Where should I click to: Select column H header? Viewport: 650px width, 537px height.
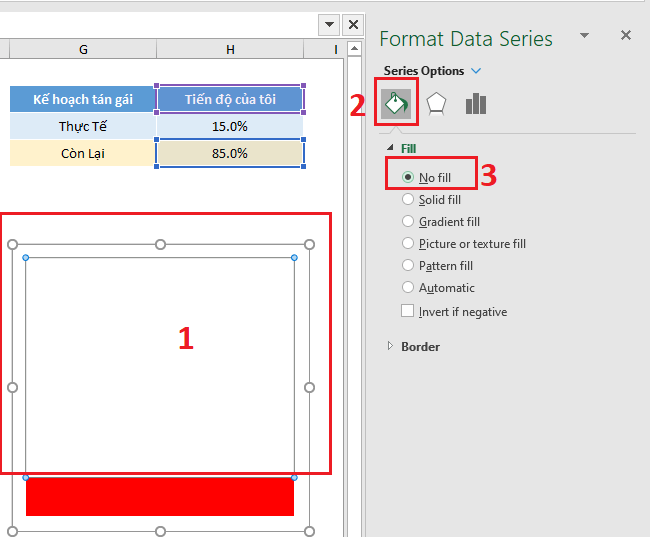tap(230, 49)
